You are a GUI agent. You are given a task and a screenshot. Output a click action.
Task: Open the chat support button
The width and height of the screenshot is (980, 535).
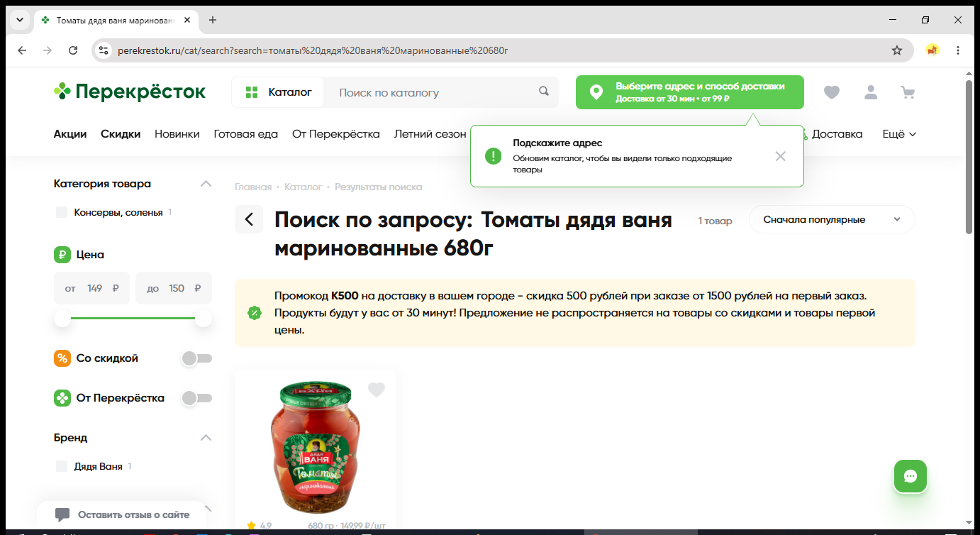point(911,476)
